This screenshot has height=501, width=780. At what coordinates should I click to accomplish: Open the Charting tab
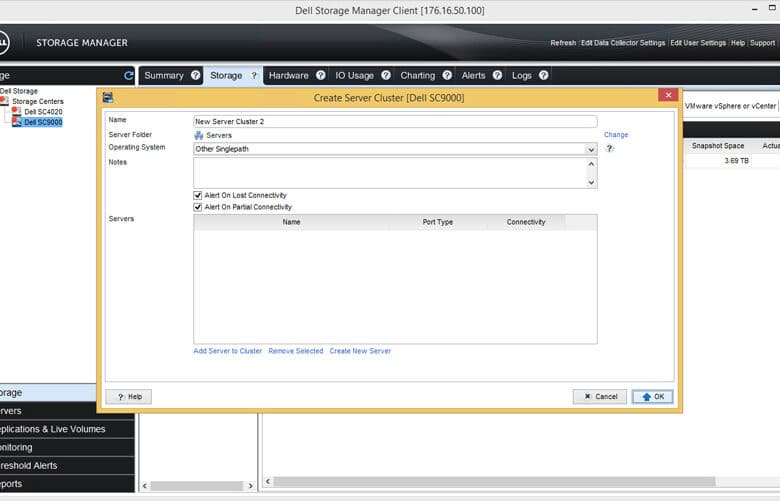click(x=417, y=76)
